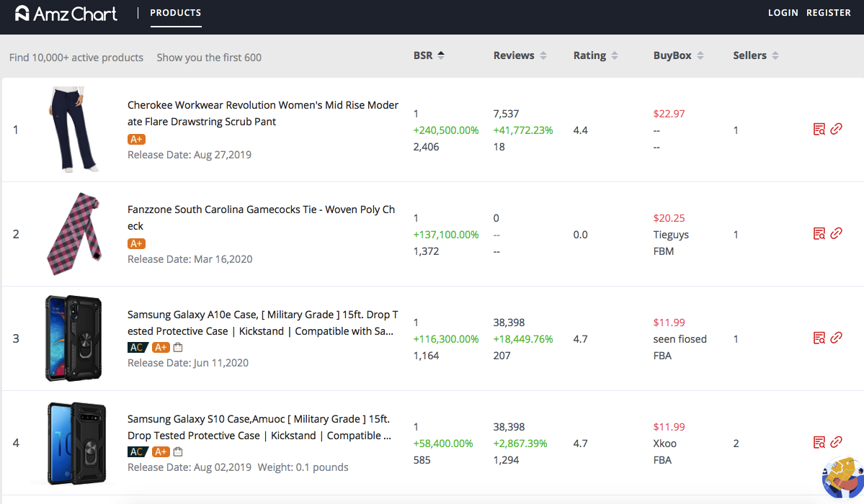864x504 pixels.
Task: Click the AmzChart logo
Action: click(x=66, y=13)
